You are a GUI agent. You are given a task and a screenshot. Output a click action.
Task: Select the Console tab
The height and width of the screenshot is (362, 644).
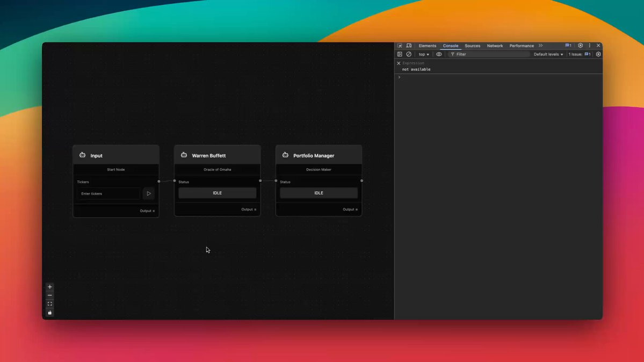[451, 46]
